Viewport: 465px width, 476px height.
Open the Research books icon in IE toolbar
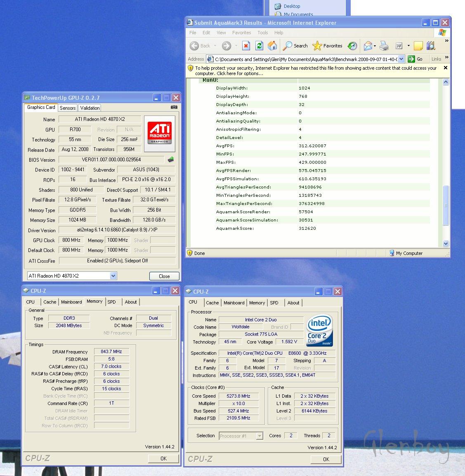click(431, 46)
